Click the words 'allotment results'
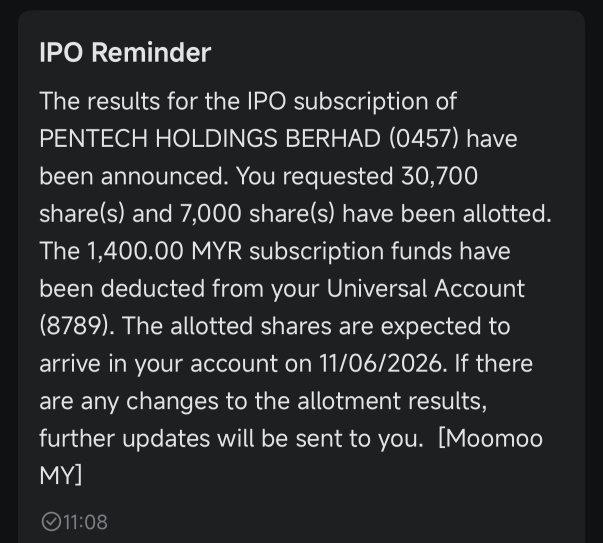 (390, 401)
